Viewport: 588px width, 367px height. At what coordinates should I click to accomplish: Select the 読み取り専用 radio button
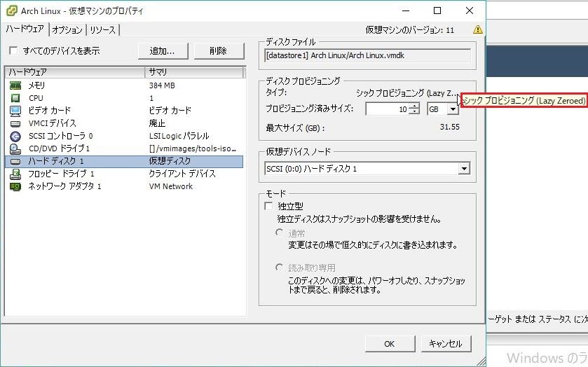280,268
